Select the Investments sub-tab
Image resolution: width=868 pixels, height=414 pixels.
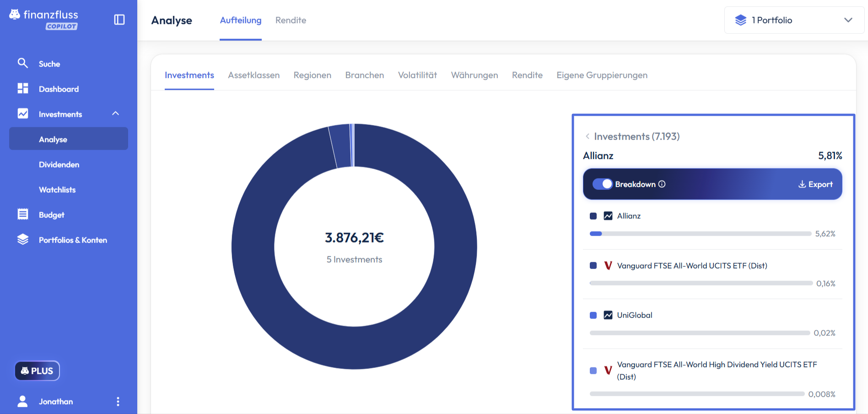point(189,75)
